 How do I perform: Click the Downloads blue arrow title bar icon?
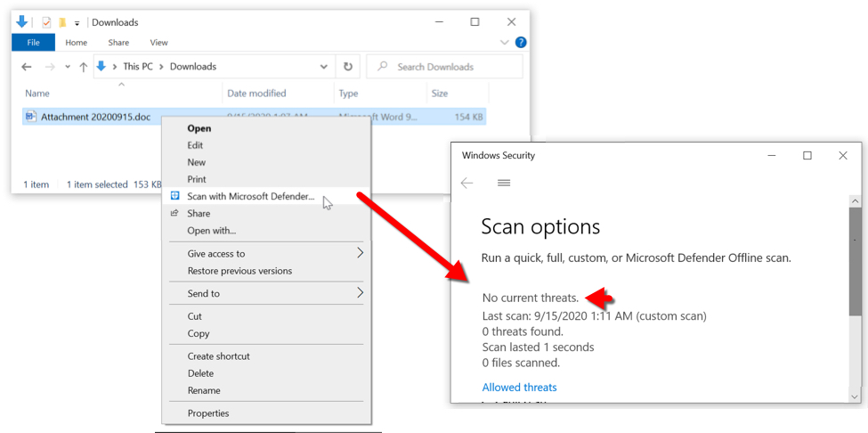click(21, 22)
